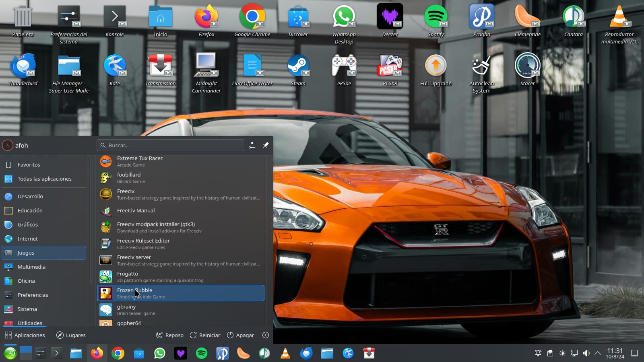
Task: Click the Buscar search field
Action: click(x=170, y=145)
